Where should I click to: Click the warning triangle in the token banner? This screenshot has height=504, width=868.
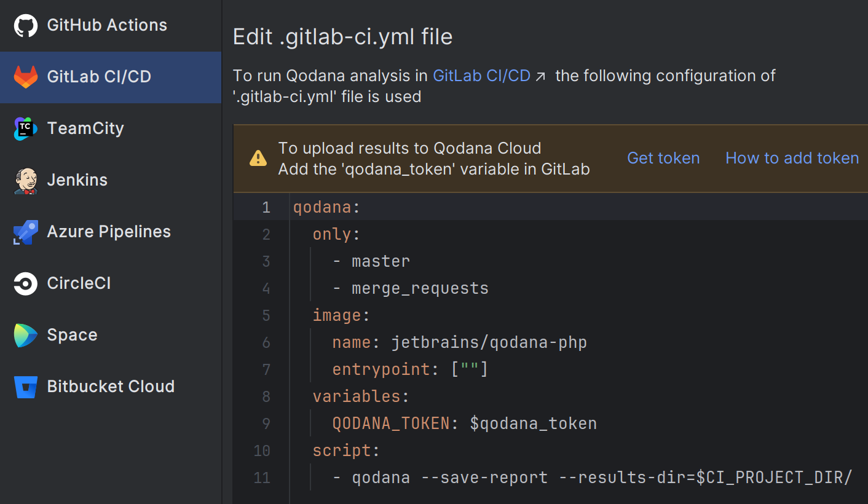[x=258, y=158]
